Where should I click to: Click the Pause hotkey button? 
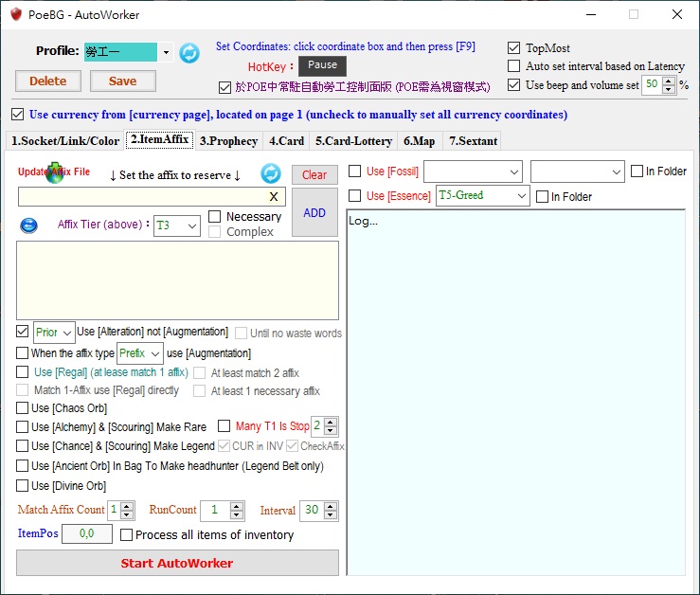click(x=322, y=65)
